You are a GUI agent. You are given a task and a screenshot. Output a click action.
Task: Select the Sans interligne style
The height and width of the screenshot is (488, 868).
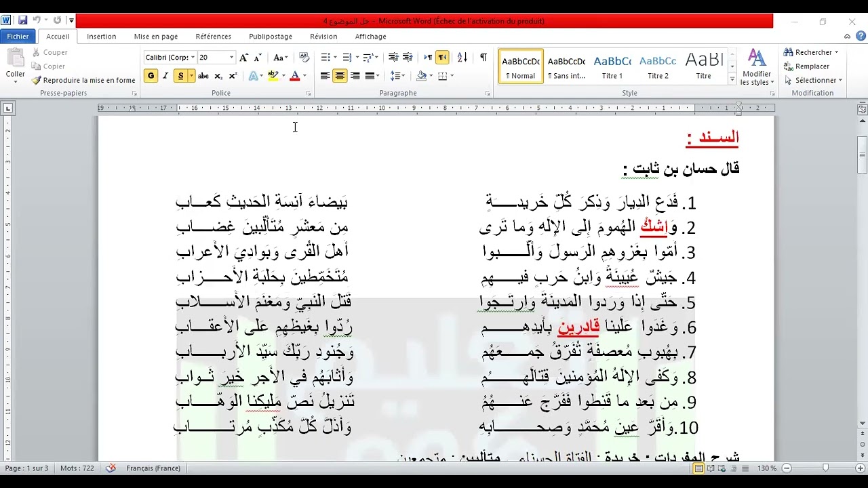point(566,66)
